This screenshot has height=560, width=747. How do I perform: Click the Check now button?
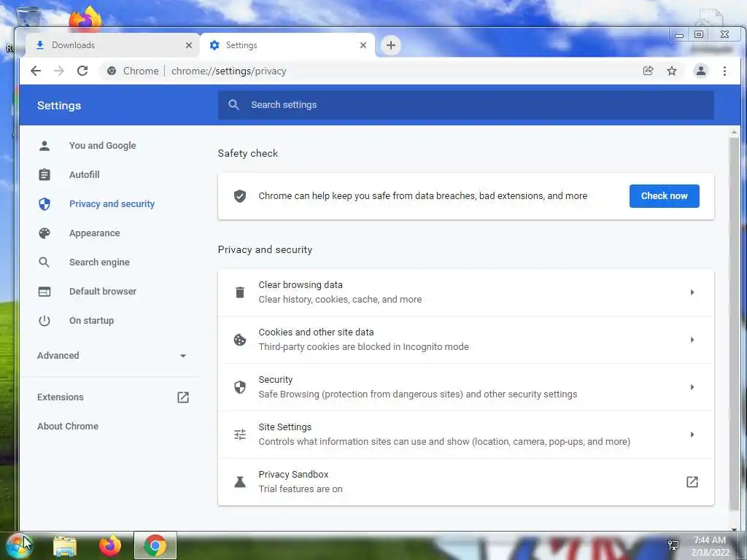(664, 196)
